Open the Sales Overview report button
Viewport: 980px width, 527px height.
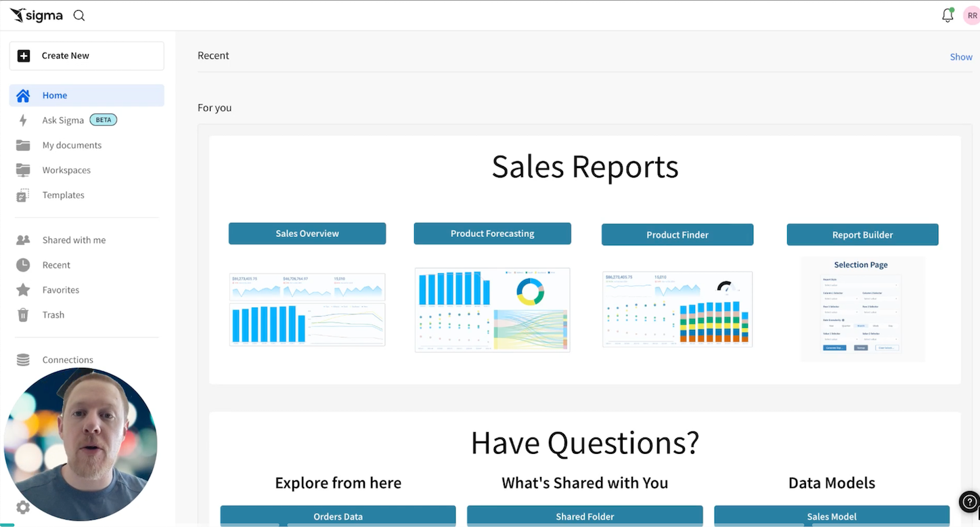(307, 234)
